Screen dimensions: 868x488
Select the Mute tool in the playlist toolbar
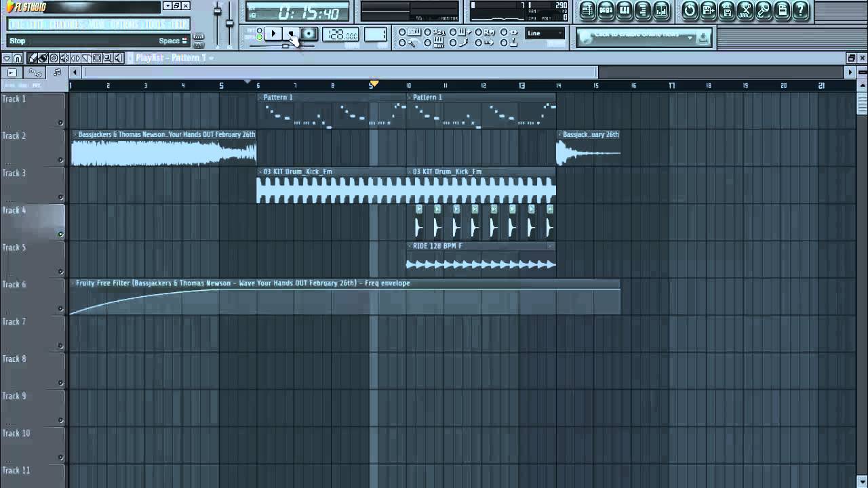point(65,58)
